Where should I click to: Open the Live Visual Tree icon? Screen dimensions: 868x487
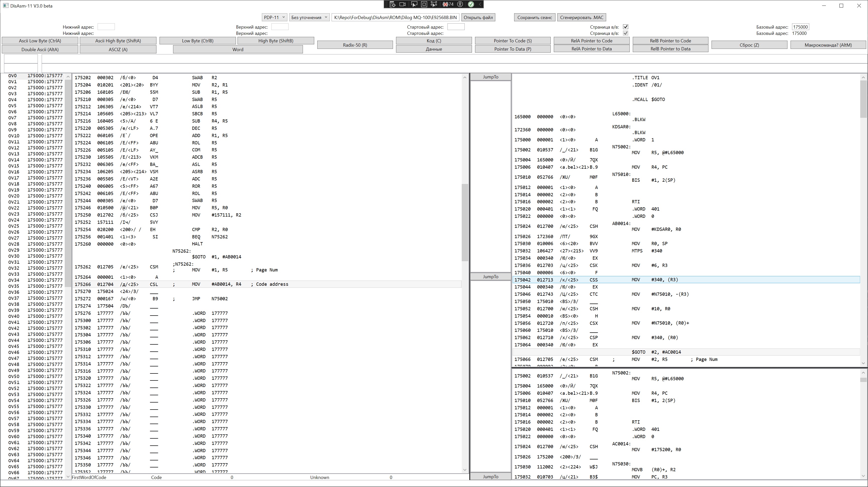coord(392,4)
